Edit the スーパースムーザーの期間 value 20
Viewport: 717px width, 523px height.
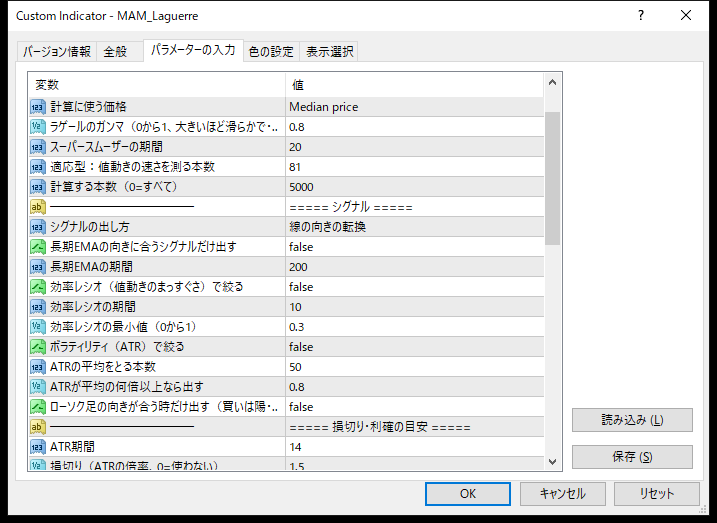tap(415, 147)
